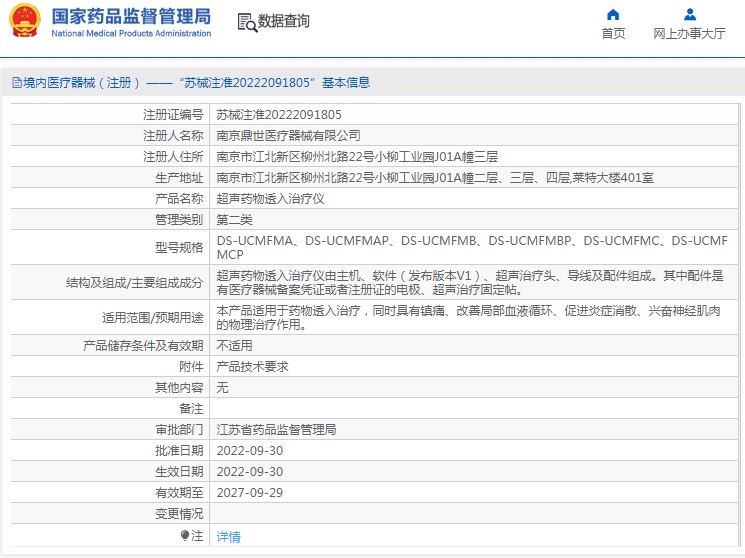Click the 备注 row label
The image size is (745, 558).
191,409
